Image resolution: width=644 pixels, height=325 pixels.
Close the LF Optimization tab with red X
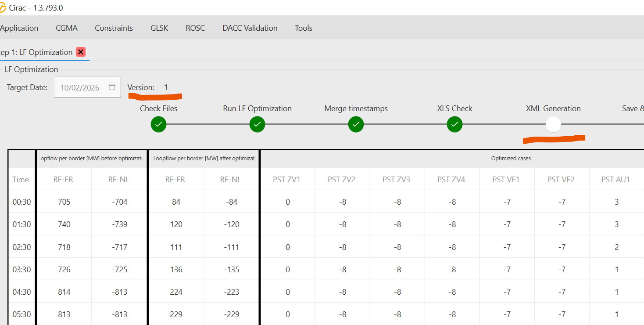[81, 52]
